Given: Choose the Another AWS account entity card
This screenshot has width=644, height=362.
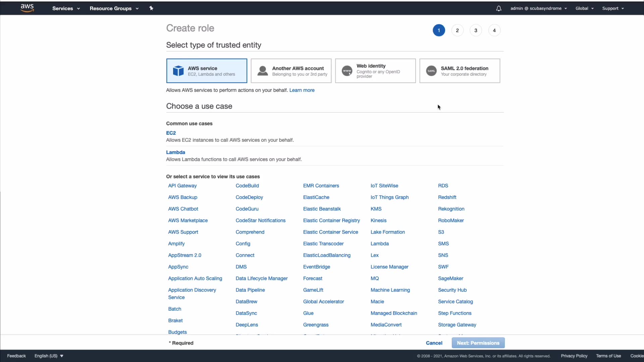Looking at the screenshot, I should click(x=291, y=71).
